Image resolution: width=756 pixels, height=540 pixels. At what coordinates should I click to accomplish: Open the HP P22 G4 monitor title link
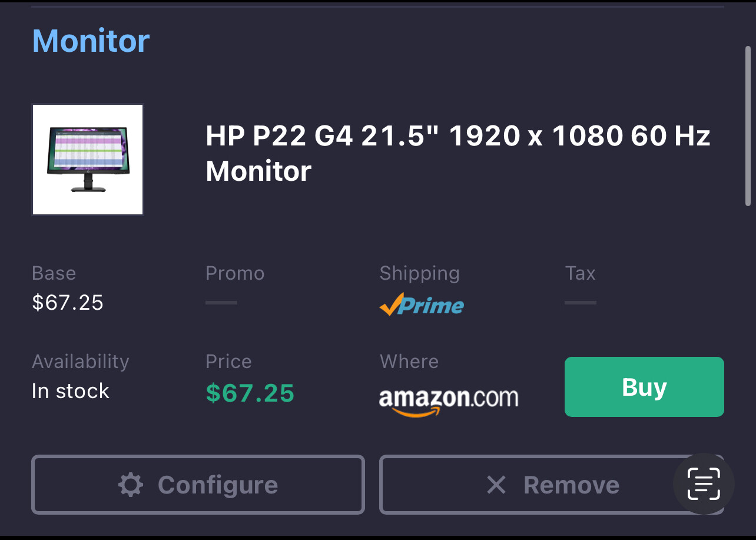(x=458, y=154)
